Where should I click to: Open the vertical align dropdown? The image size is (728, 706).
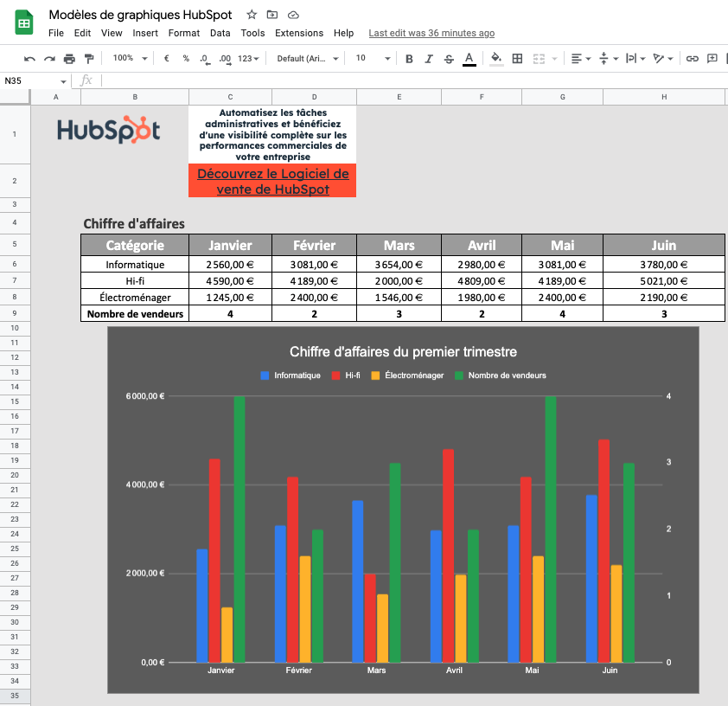pos(609,59)
